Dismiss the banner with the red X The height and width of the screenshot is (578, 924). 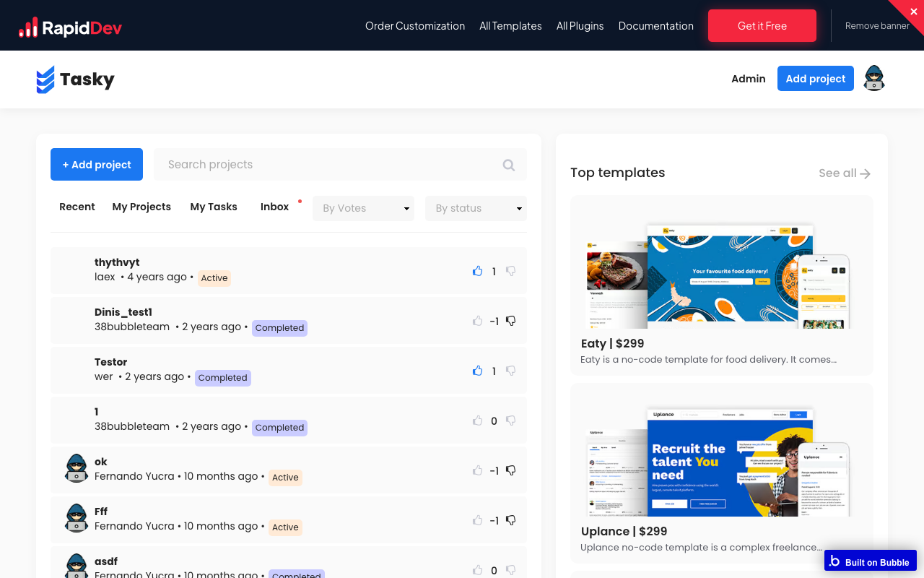[x=913, y=11]
